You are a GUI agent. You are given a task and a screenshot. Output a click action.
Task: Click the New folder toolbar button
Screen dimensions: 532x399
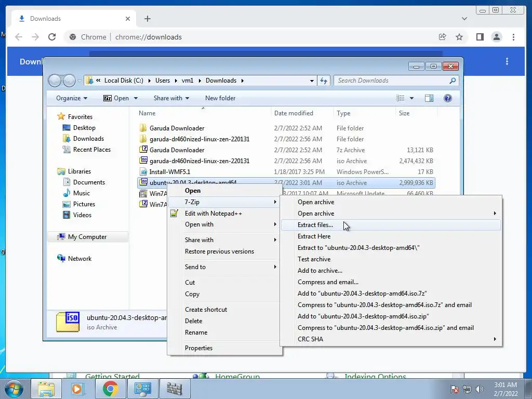220,98
